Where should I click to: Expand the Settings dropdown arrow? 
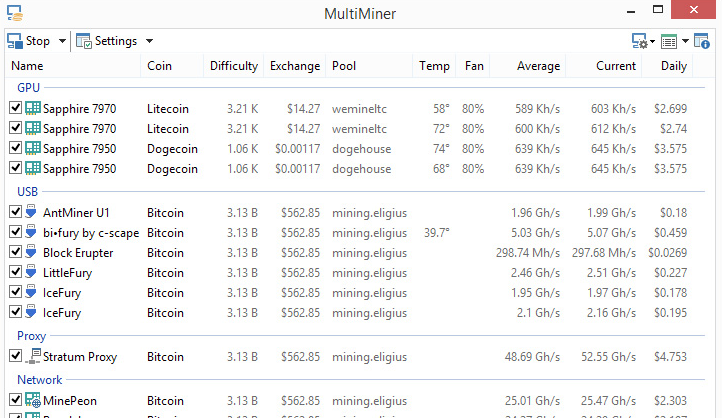click(x=149, y=41)
